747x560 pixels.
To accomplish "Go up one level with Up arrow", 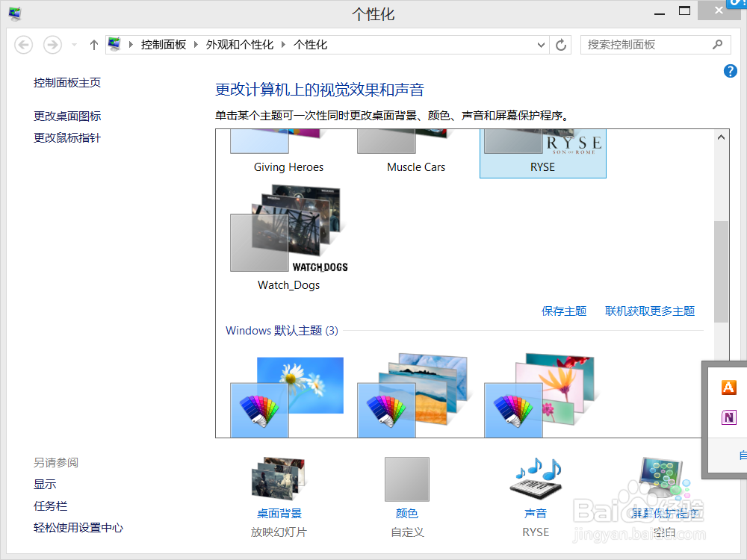I will [94, 46].
